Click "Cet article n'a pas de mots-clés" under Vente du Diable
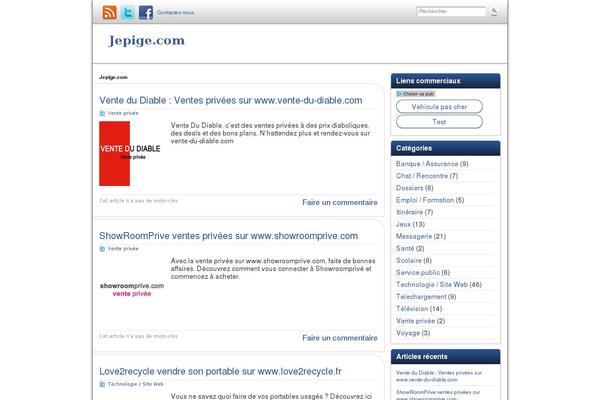Screen dimensions: 600x400 [139, 201]
